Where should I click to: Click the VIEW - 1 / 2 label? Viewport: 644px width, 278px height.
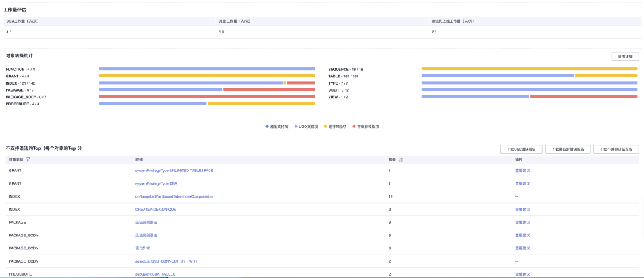[339, 97]
